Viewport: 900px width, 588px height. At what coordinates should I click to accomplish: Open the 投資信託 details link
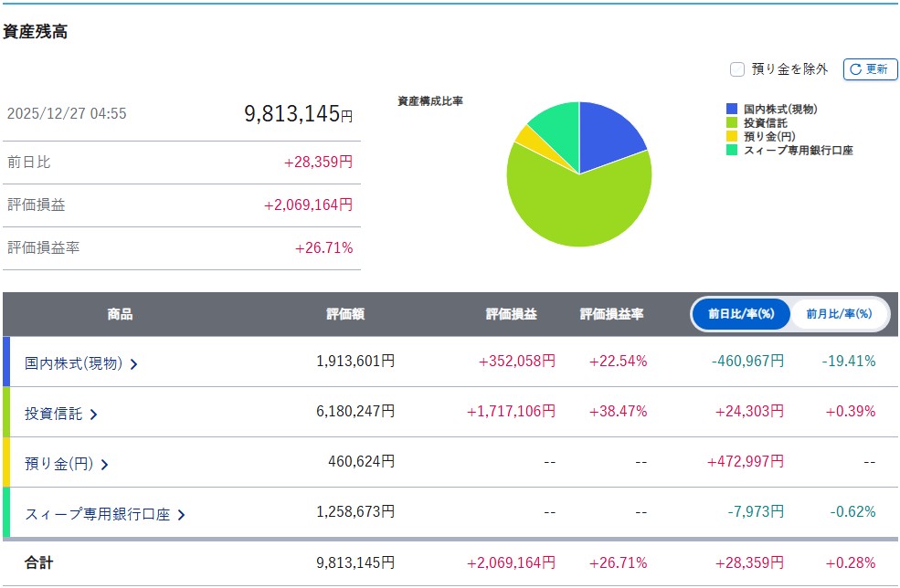pos(54,414)
